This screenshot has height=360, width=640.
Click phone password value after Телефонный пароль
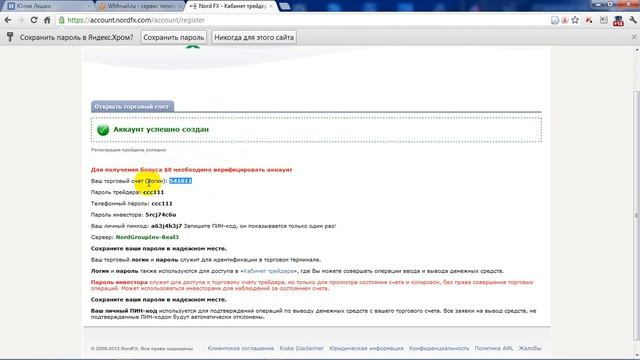click(x=162, y=203)
